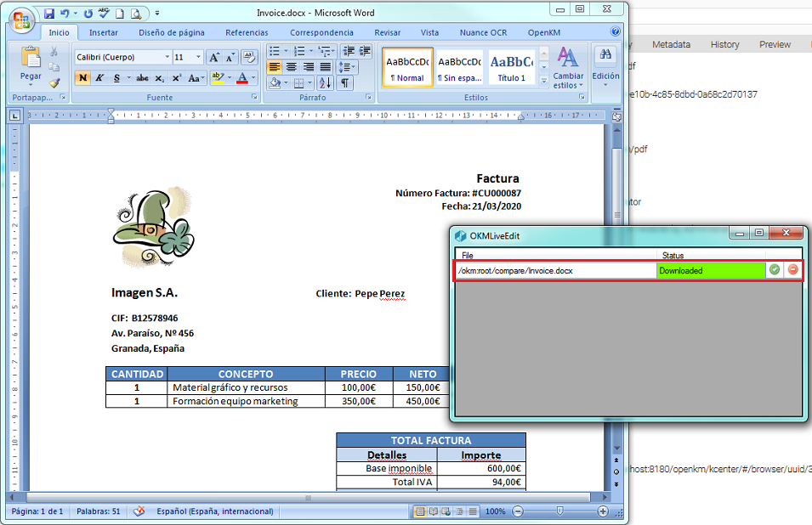
Task: Open the OpenKM ribbon tab
Action: pos(544,32)
